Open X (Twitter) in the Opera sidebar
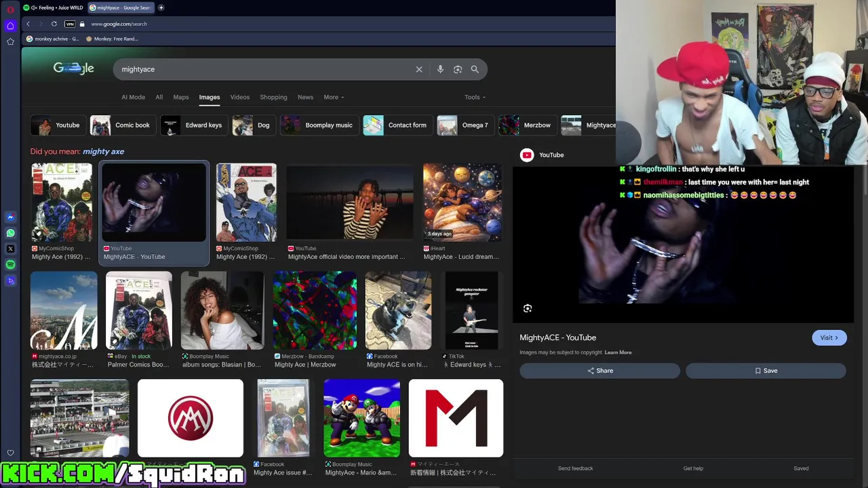This screenshot has height=488, width=868. click(x=10, y=249)
